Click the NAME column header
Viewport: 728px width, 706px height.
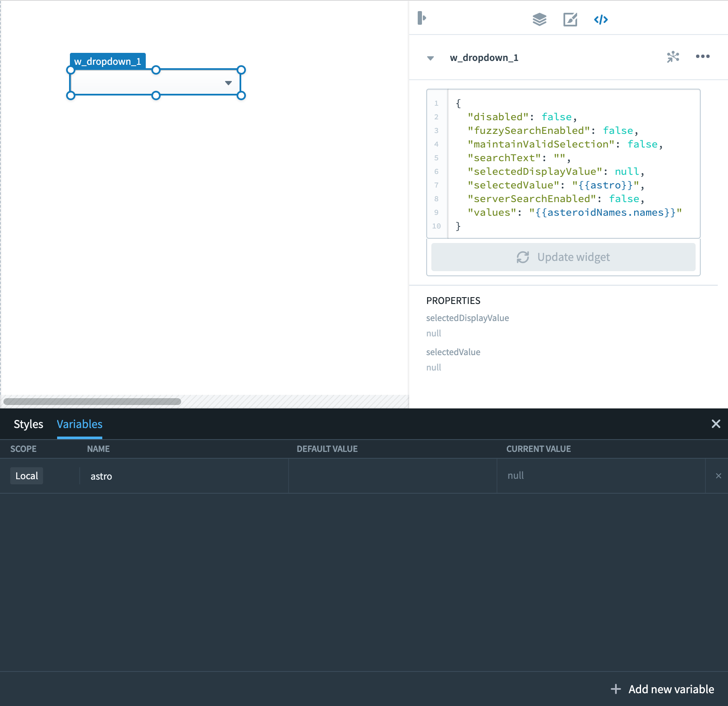pyautogui.click(x=98, y=449)
